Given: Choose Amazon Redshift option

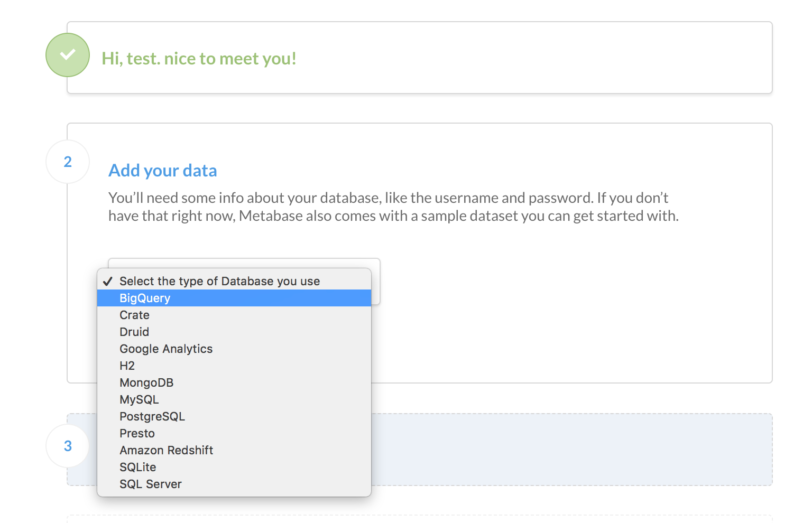Looking at the screenshot, I should (x=234, y=450).
